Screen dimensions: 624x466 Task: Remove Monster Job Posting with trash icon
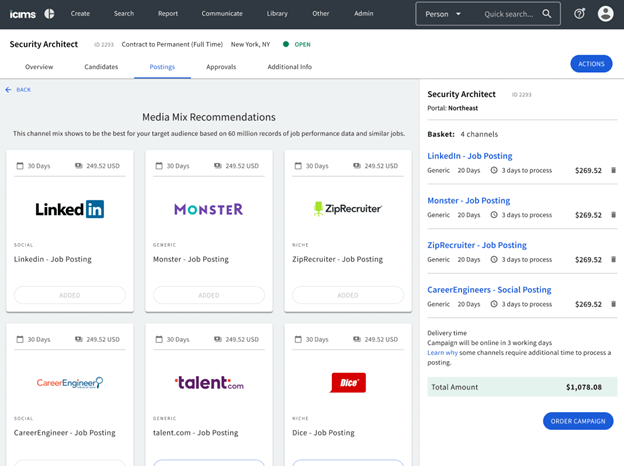point(613,215)
